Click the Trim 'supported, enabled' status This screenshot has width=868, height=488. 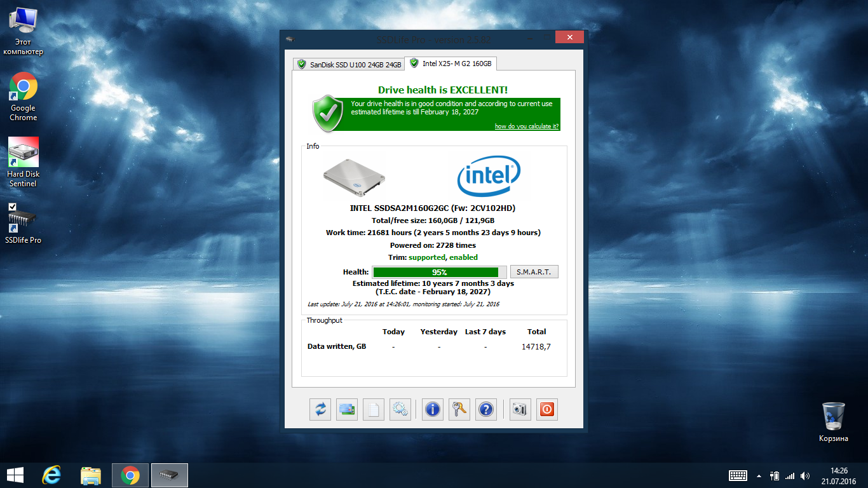click(x=443, y=257)
